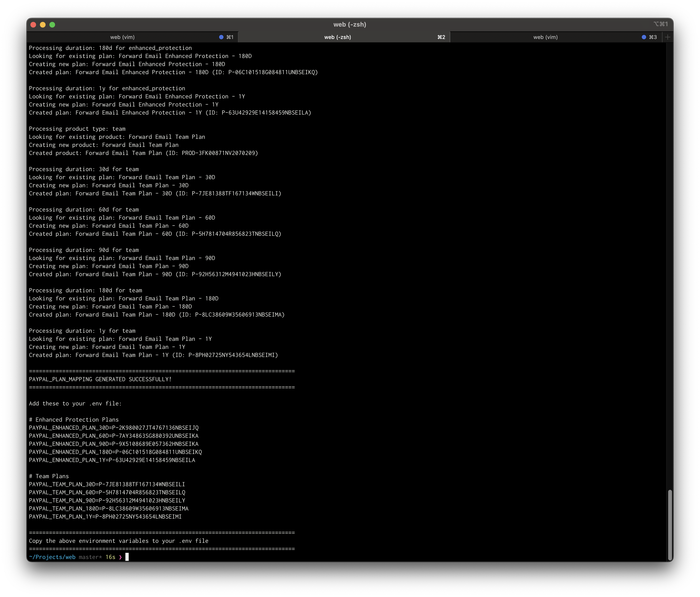Switch to the first web (vim) tab

122,37
